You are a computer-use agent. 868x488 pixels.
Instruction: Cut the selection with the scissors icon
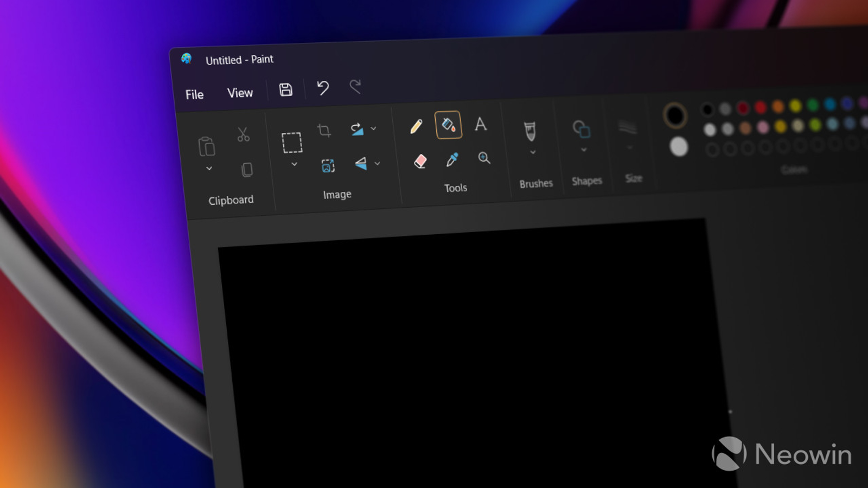[243, 134]
